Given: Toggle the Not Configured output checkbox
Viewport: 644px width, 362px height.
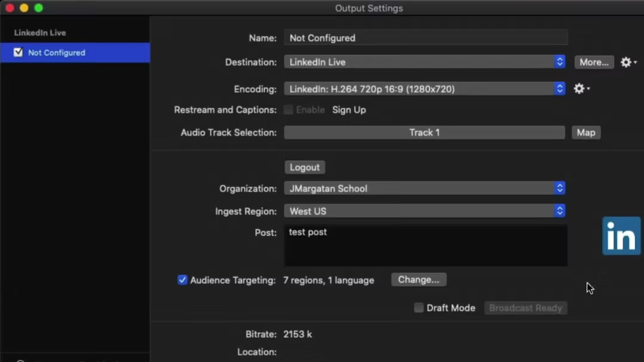Looking at the screenshot, I should 18,52.
